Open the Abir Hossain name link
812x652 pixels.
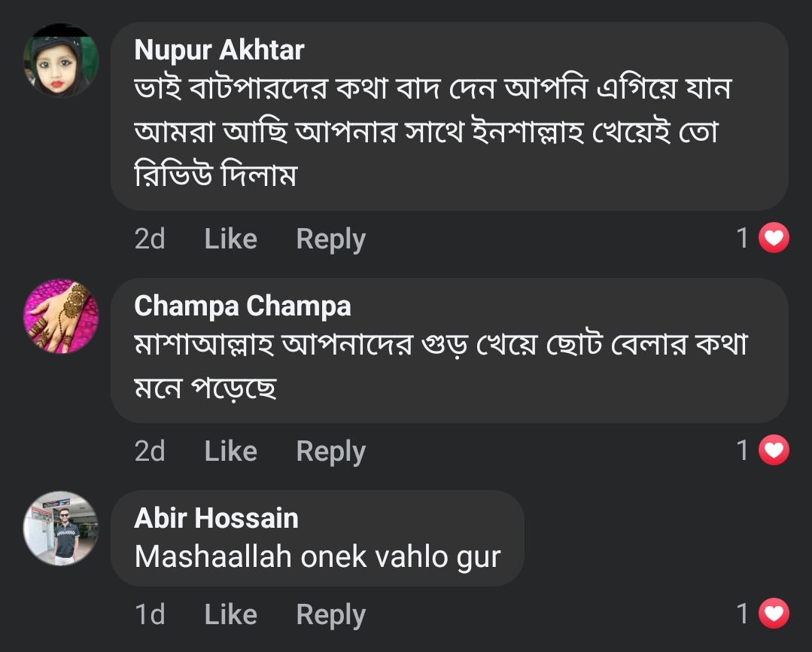pyautogui.click(x=217, y=518)
